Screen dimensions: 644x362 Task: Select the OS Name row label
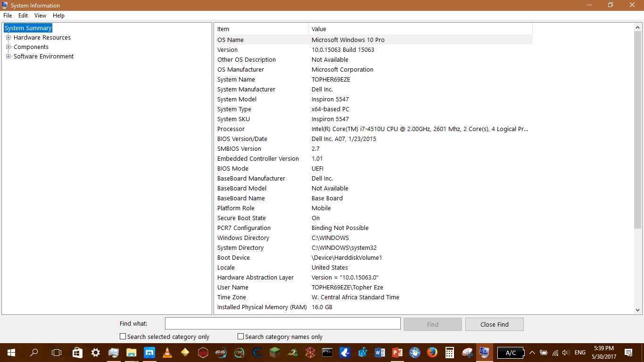point(231,40)
